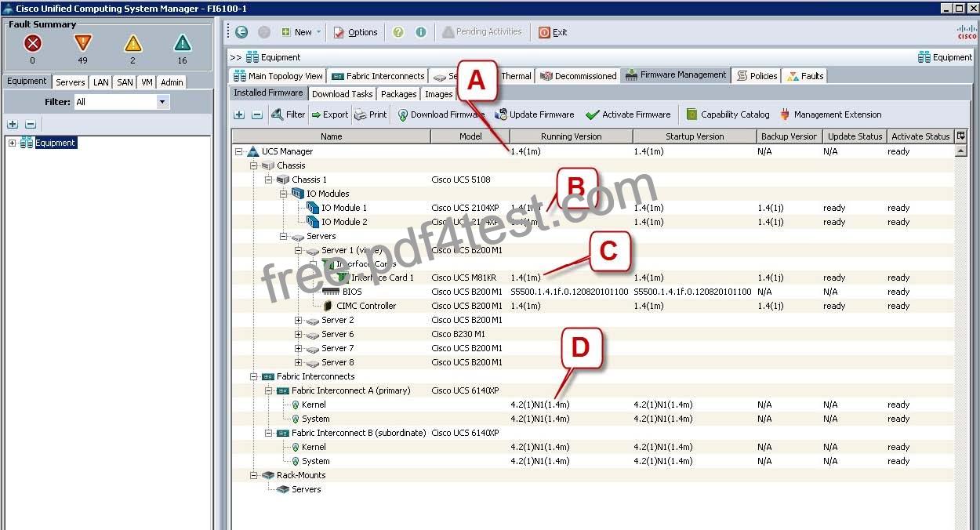Screen dimensions: 980x530
Task: Collapse Fabric Interconnect B (subordinate) node
Action: [x=268, y=433]
